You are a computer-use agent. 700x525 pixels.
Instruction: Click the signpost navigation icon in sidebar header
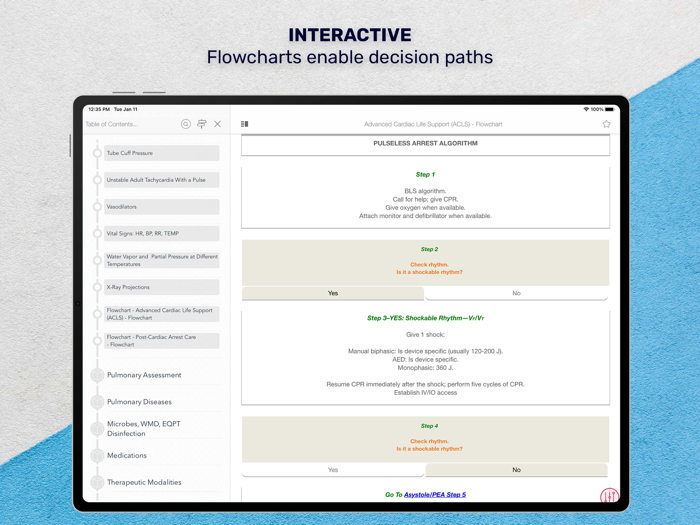tap(202, 124)
